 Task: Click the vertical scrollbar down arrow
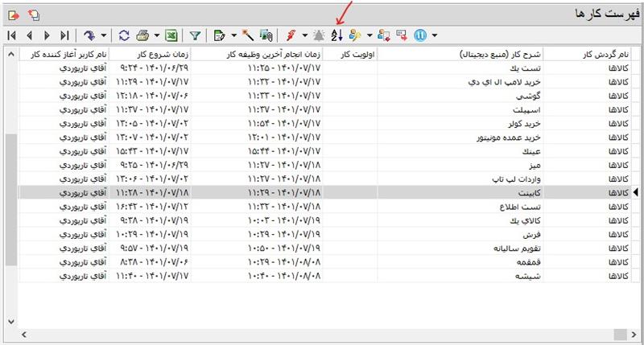pyautogui.click(x=10, y=320)
